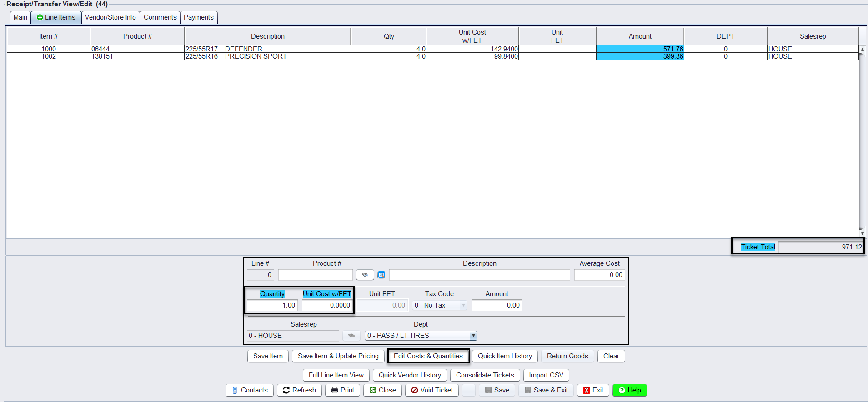
Task: Open the Contacts window
Action: pyautogui.click(x=250, y=390)
